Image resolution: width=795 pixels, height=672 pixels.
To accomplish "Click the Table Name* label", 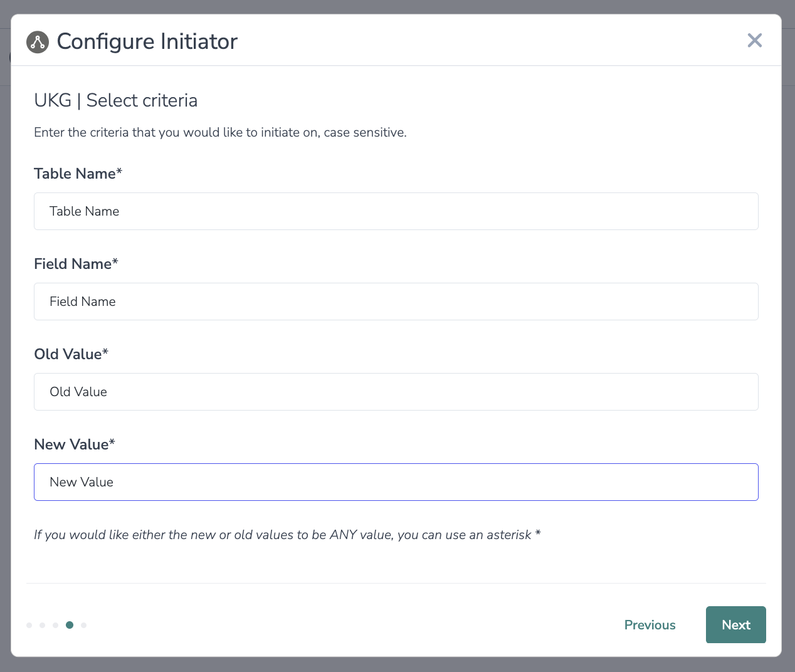I will [78, 174].
